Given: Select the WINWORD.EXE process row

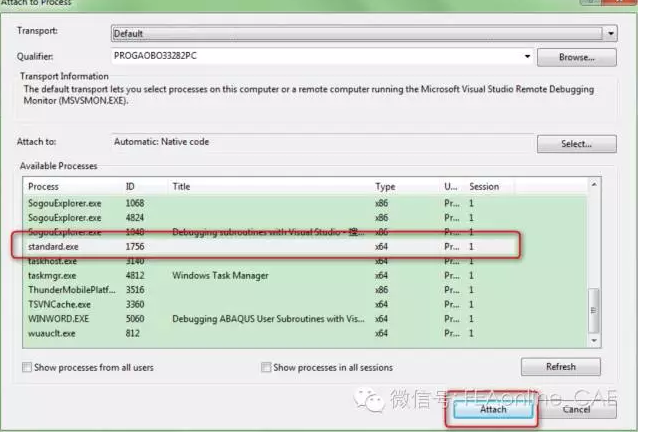Looking at the screenshot, I should pyautogui.click(x=305, y=319).
